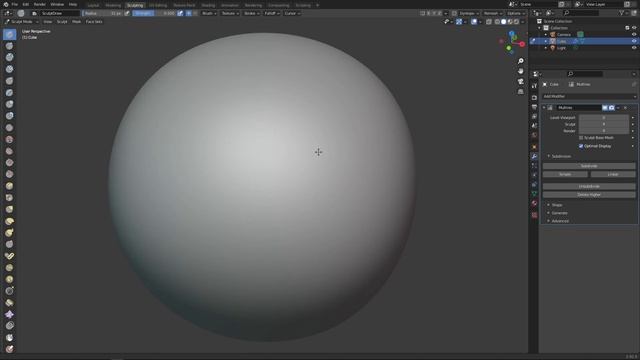Toggle Multires modifier render display
Screen dimensions: 640x360
[611, 108]
